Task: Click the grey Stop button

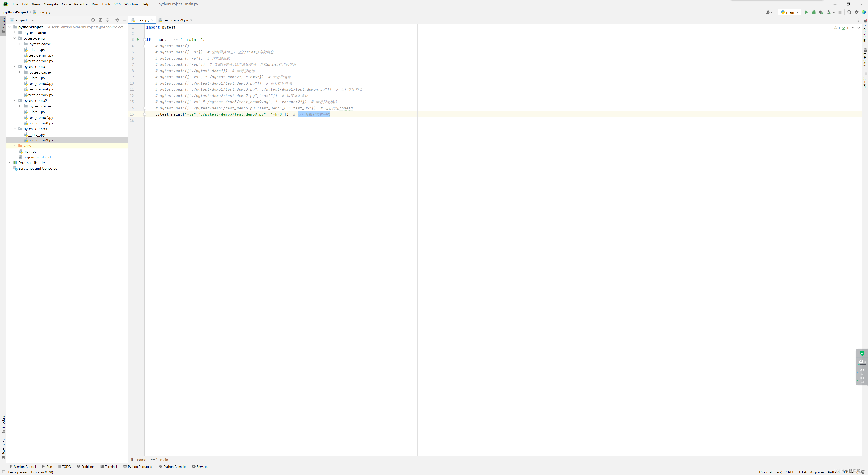Action: [840, 12]
